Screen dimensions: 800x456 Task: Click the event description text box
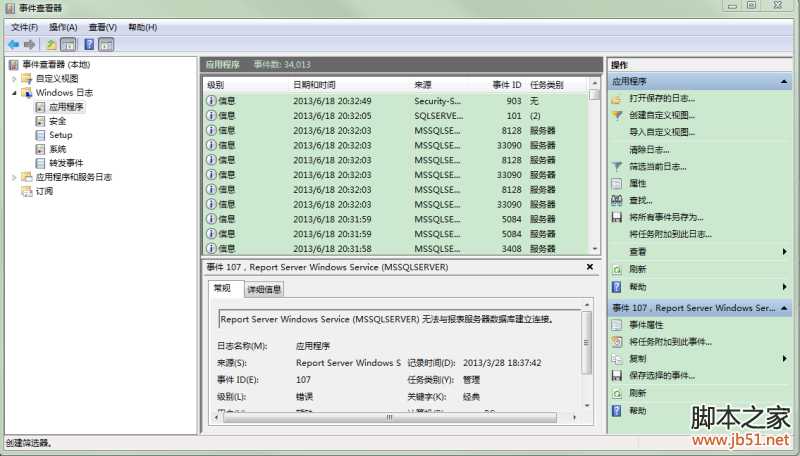pyautogui.click(x=399, y=319)
